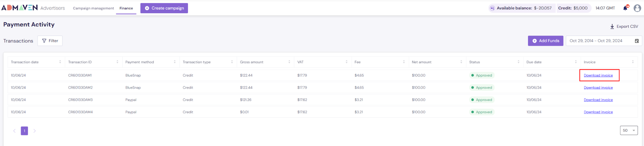The width and height of the screenshot is (644, 146).
Task: Click transaction ID CR601330AM2
Action: click(80, 88)
